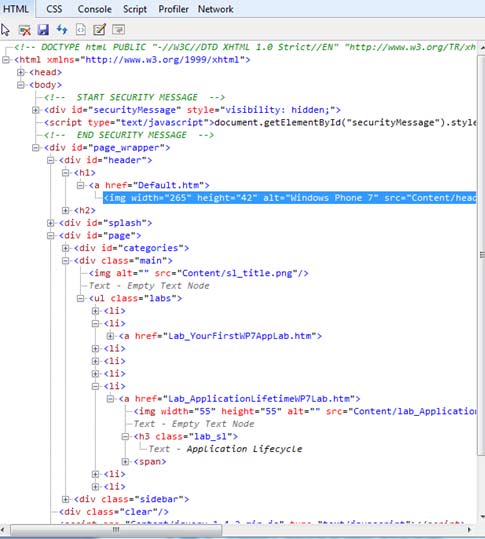The width and height of the screenshot is (485, 539).
Task: Expand the h2 node
Action: point(65,210)
